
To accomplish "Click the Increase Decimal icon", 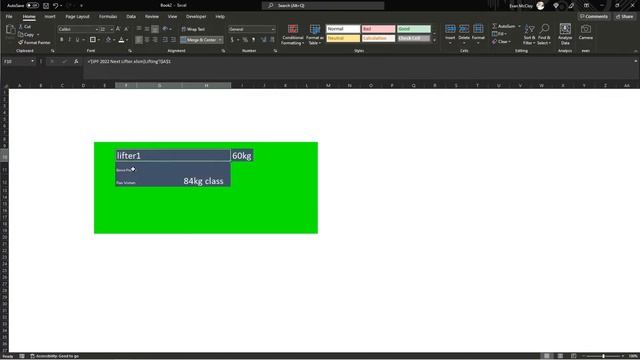I will click(263, 40).
